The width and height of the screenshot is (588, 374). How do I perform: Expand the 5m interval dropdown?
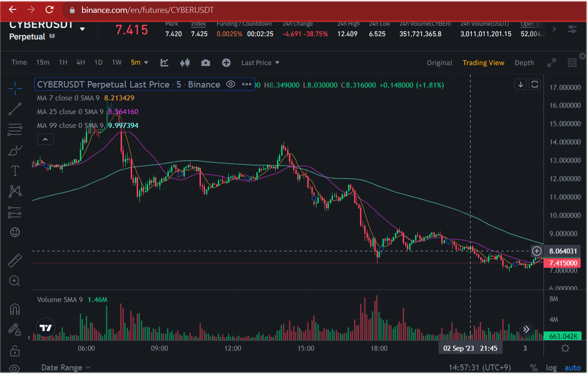(x=140, y=63)
